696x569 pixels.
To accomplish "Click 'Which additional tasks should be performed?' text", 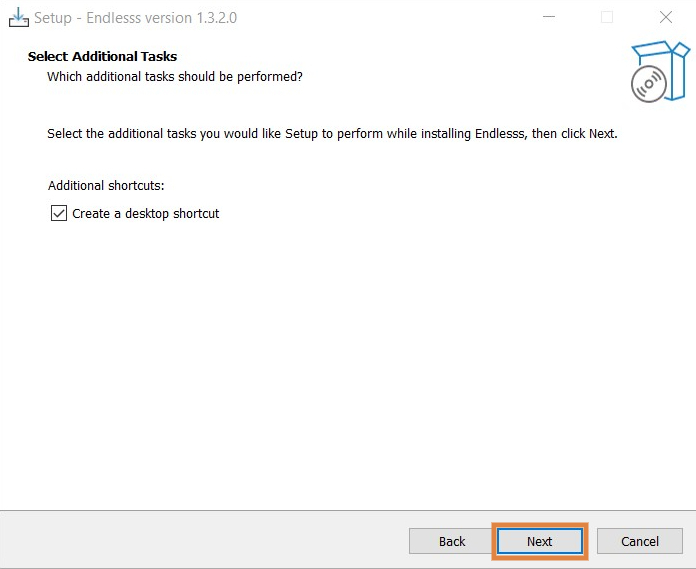I will pyautogui.click(x=175, y=76).
